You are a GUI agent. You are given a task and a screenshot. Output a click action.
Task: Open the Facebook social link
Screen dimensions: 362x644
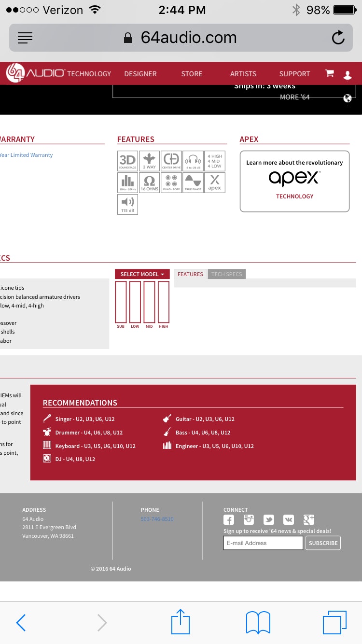click(x=229, y=519)
